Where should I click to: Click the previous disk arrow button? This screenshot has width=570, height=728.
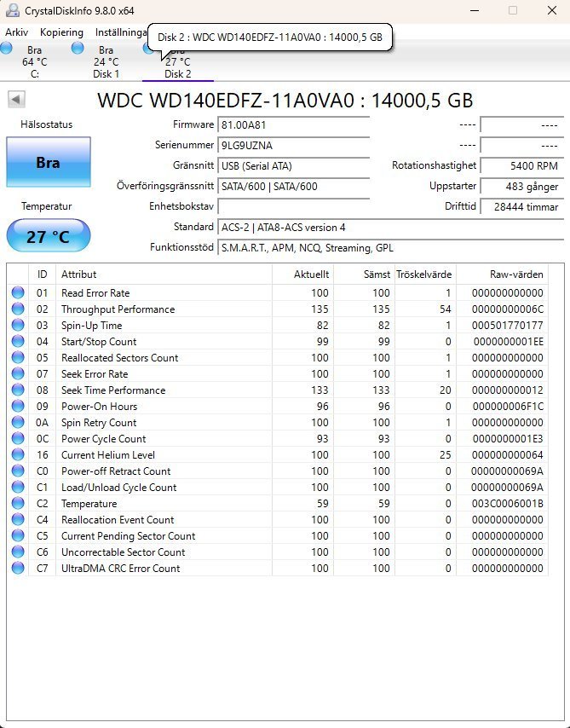click(16, 100)
